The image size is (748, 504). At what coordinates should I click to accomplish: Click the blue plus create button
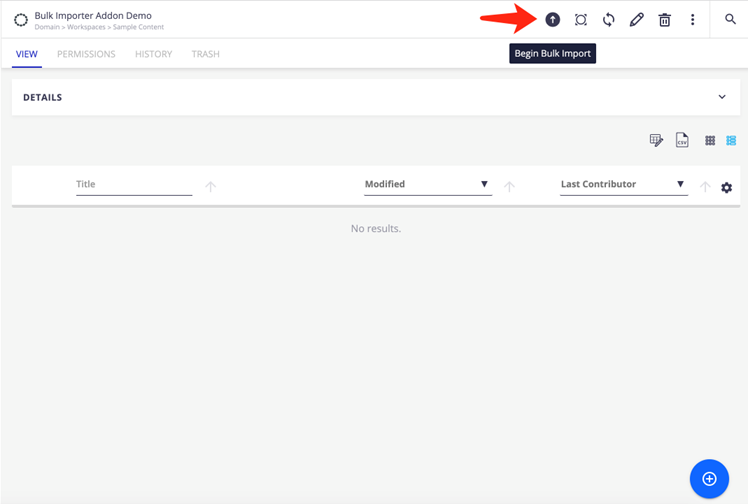click(709, 479)
